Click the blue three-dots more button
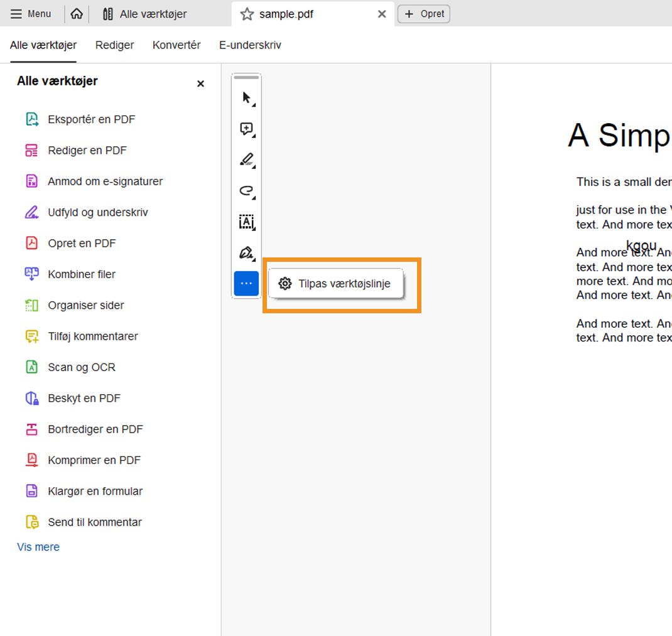672x636 pixels. click(x=246, y=283)
